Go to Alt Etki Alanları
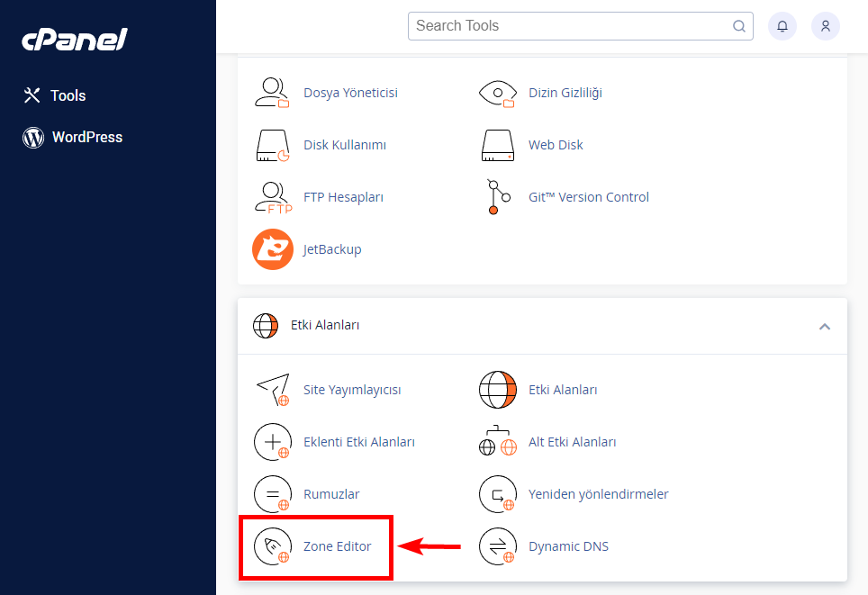 pos(572,442)
